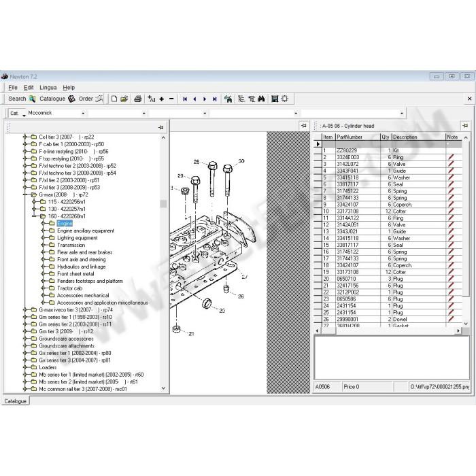This screenshot has width=476, height=476.
Task: Go to next page arrow
Action: (x=205, y=99)
